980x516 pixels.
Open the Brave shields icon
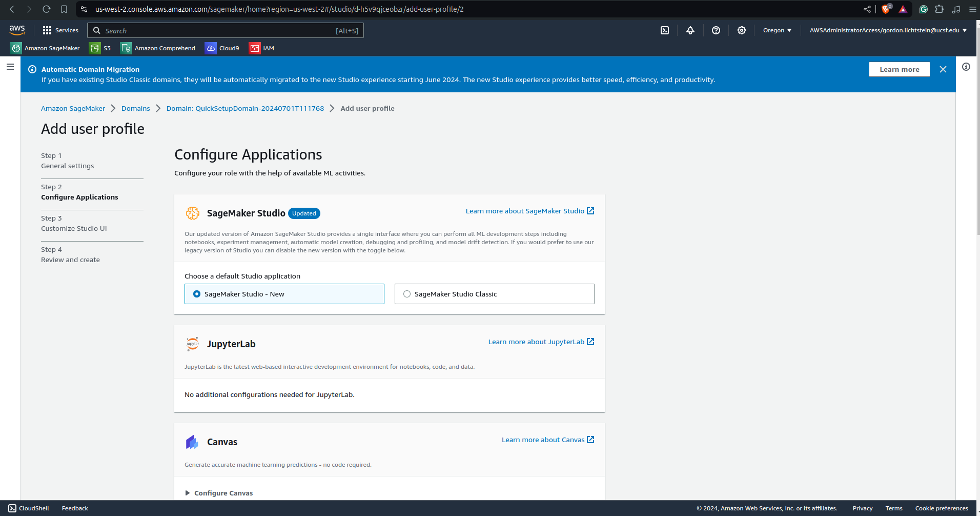click(x=886, y=9)
